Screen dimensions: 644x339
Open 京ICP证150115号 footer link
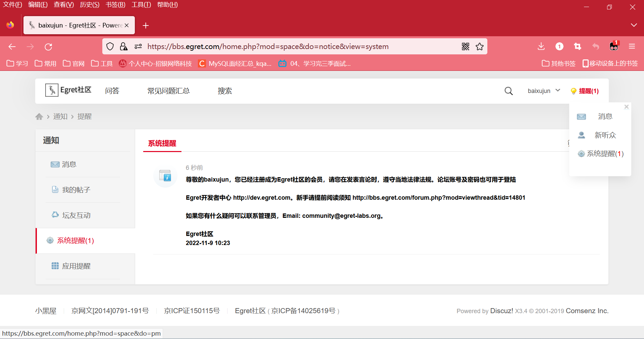pos(192,311)
